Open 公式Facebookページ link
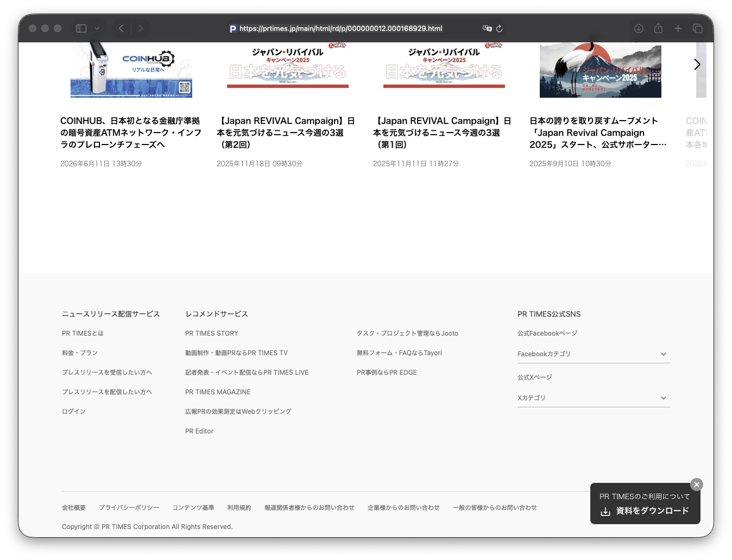The image size is (732, 560). click(547, 334)
